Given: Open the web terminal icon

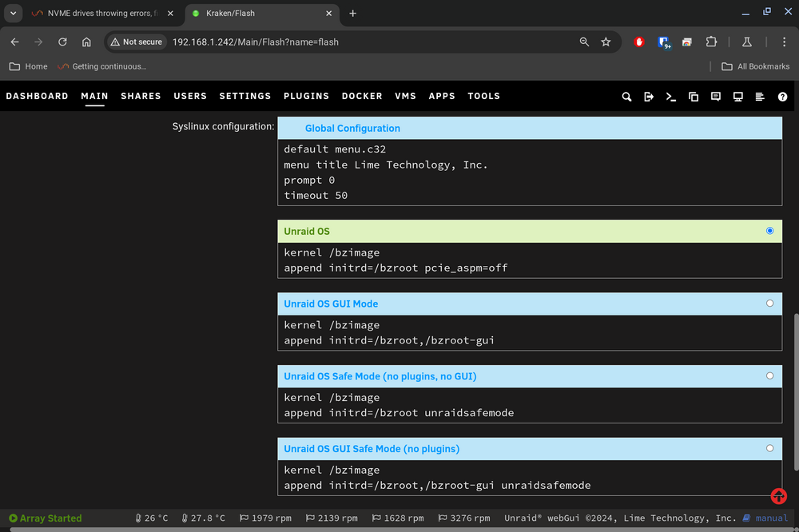Looking at the screenshot, I should click(671, 97).
